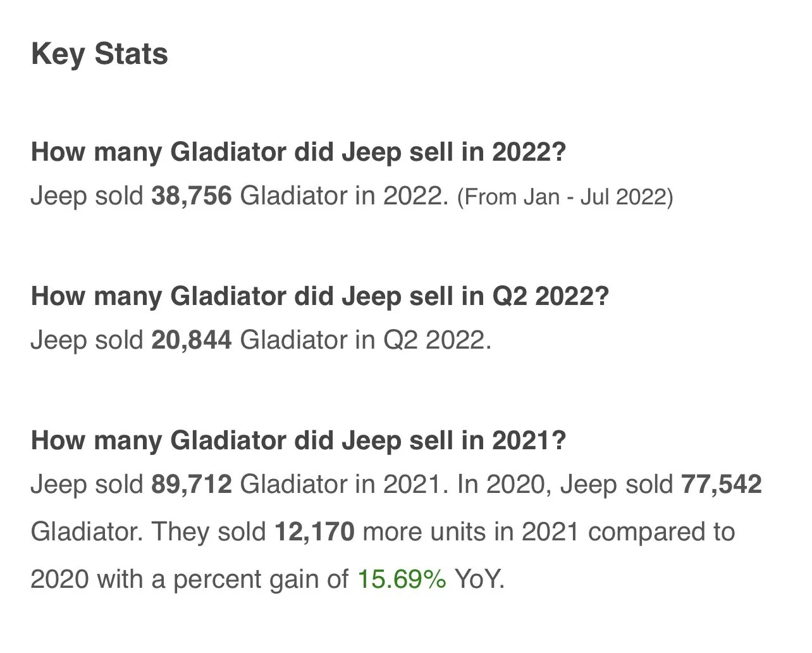This screenshot has width=812, height=653.
Task: Select the 2022 Gladiator sales question heading
Action: tap(298, 152)
